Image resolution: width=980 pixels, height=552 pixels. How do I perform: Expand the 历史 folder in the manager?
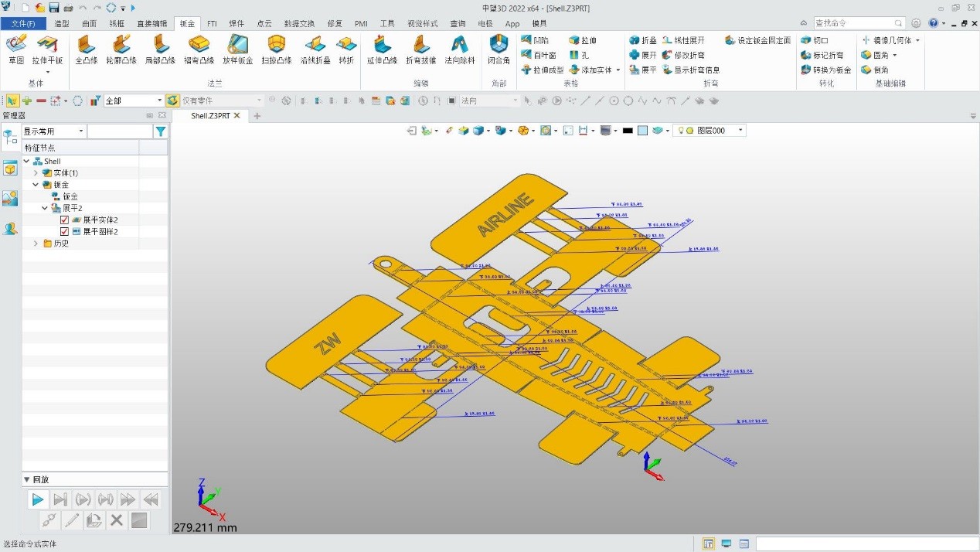click(x=34, y=243)
